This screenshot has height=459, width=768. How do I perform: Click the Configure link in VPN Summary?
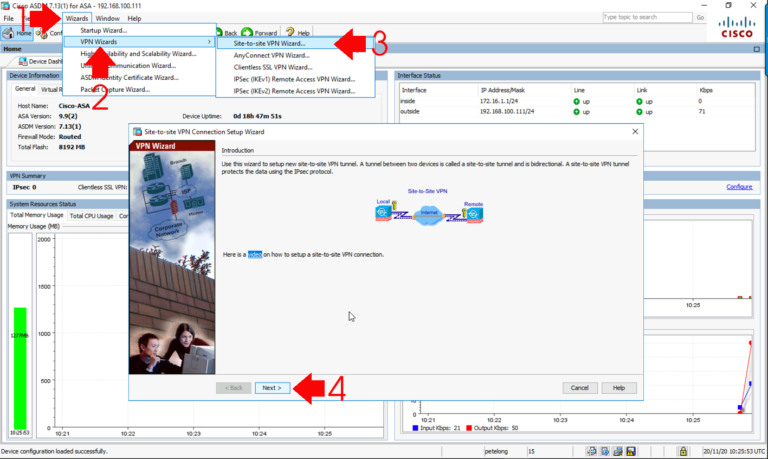(x=739, y=187)
